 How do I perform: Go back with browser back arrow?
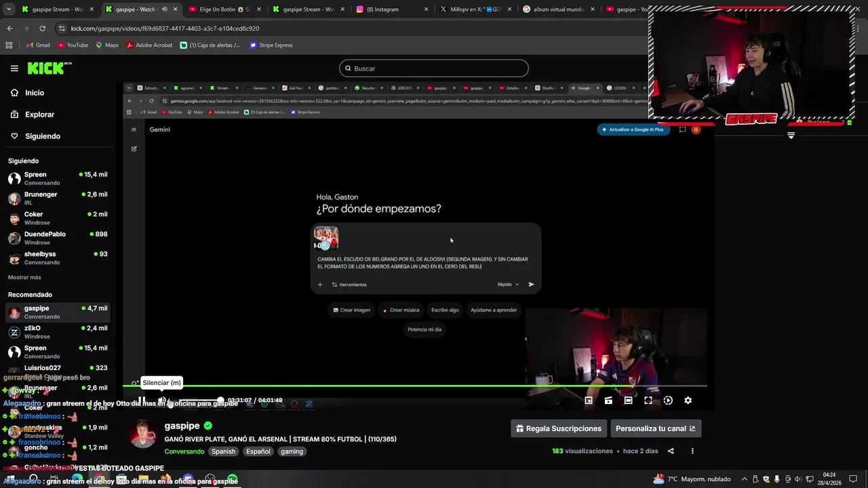pos(9,28)
